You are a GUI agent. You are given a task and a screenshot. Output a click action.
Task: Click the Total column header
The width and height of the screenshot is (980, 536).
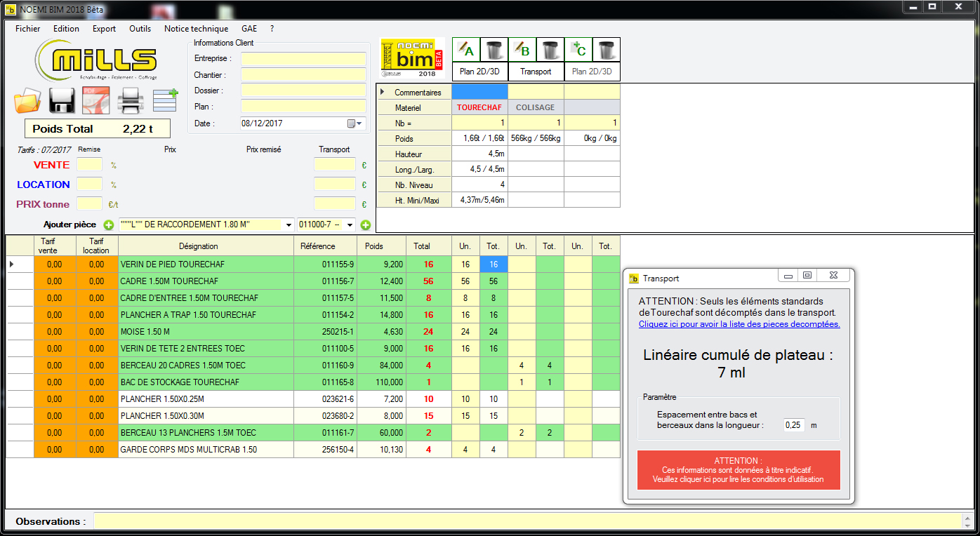point(429,246)
